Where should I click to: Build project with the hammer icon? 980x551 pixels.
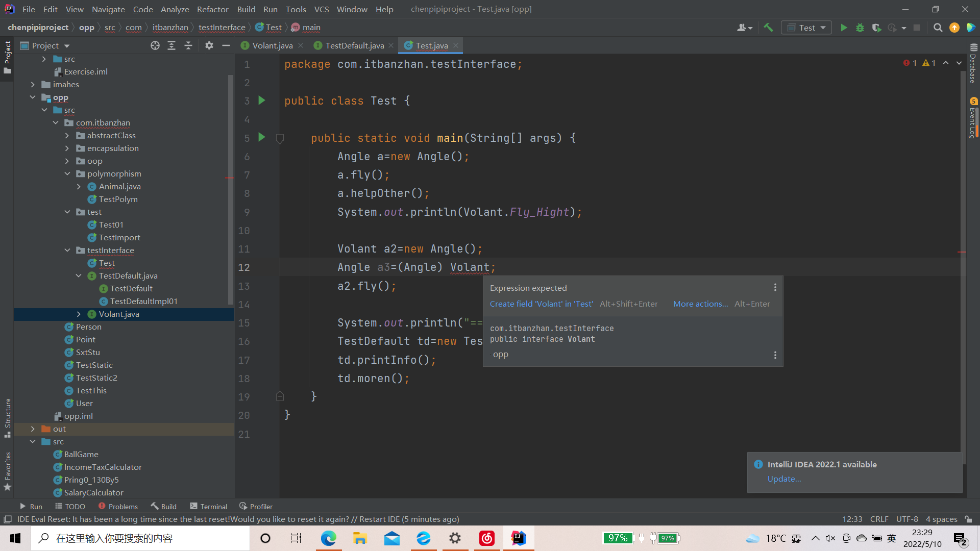768,28
